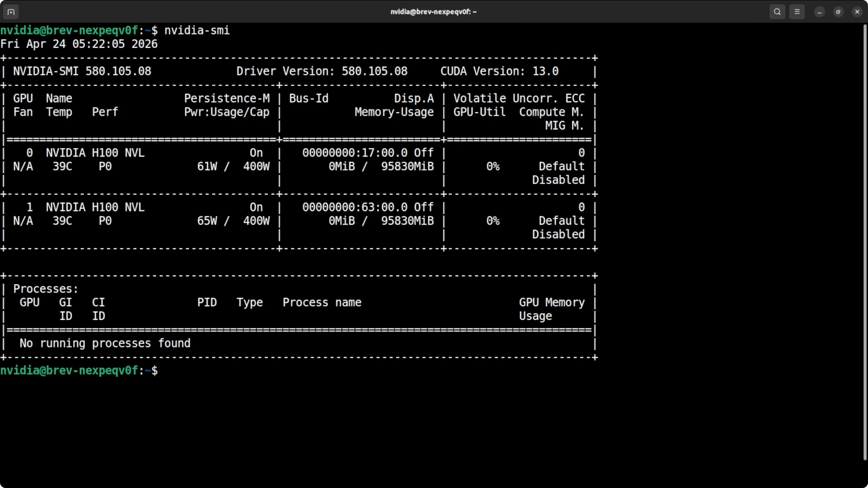Click the 61W power usage value
868x488 pixels.
tap(207, 166)
